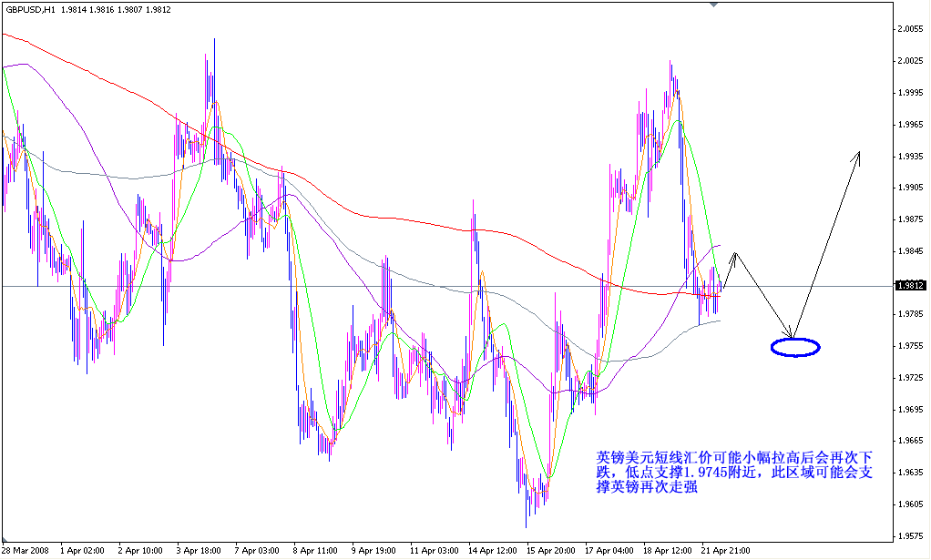Click the current price tag 1.9812
931x560 pixels.
click(x=908, y=284)
